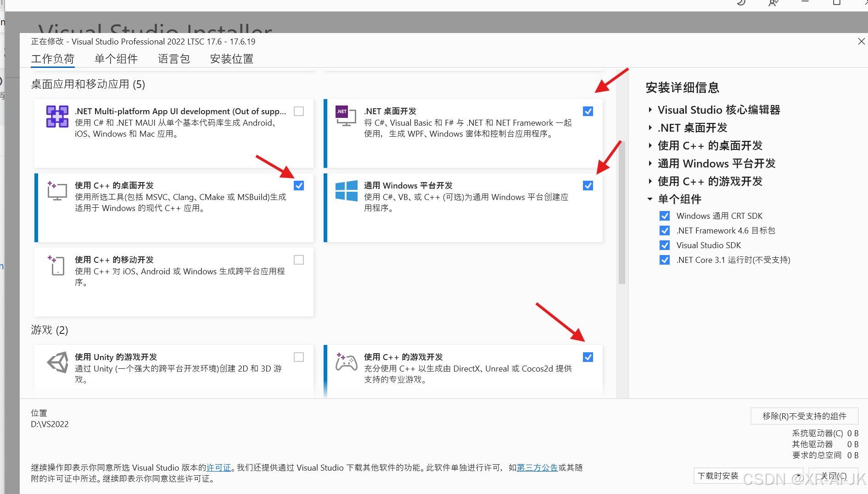868x494 pixels.
Task: Uncheck Visual Studio SDK component
Action: tap(665, 245)
